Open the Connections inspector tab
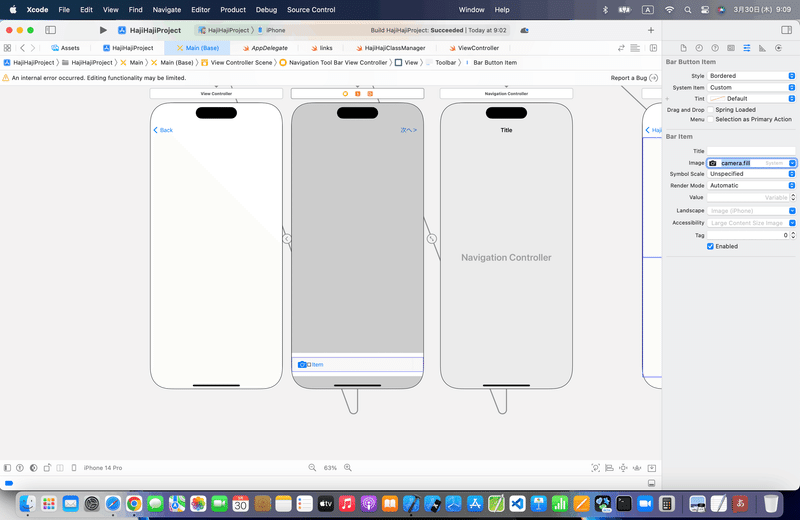 (x=778, y=48)
